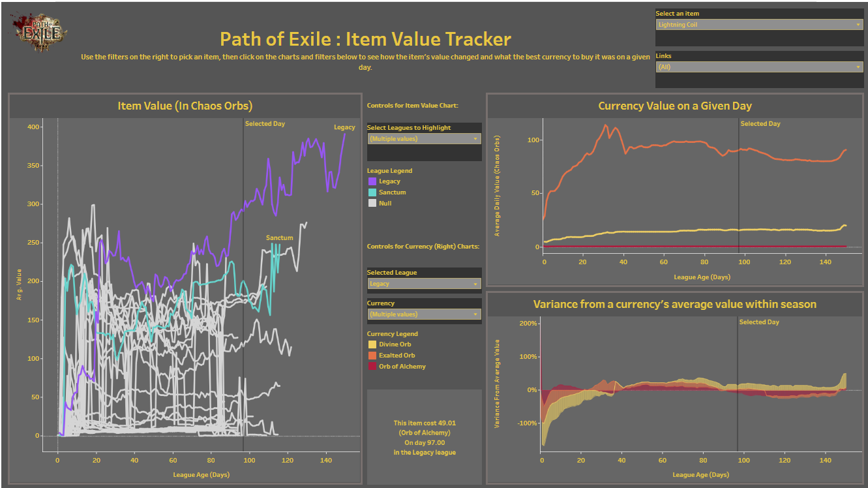Click Controls for Item Value Chart heading
This screenshot has width=868, height=488.
[413, 105]
